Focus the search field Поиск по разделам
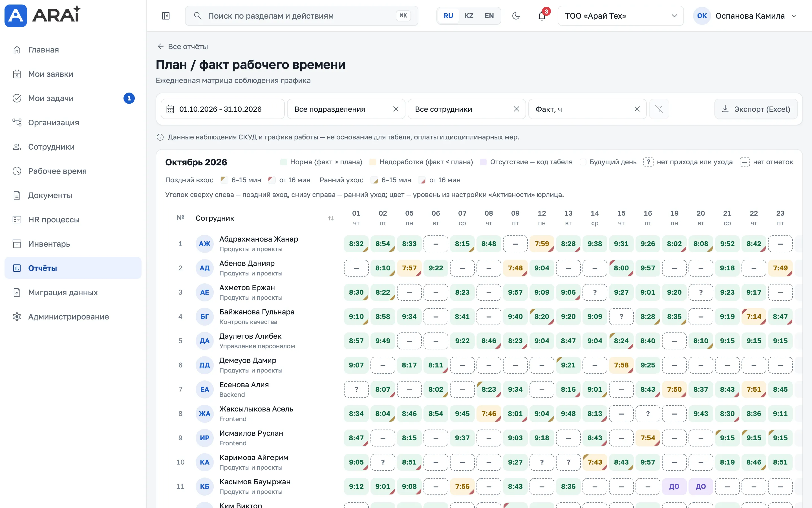 tap(301, 16)
